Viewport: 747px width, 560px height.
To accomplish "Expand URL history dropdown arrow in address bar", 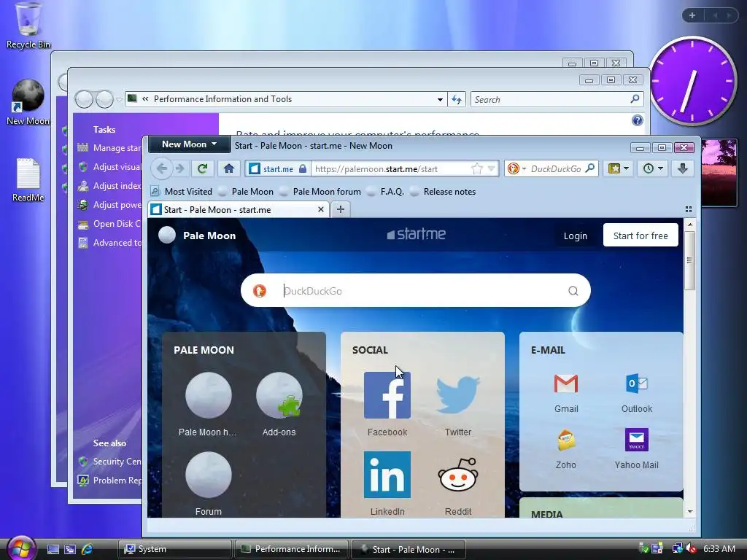I will pos(491,168).
